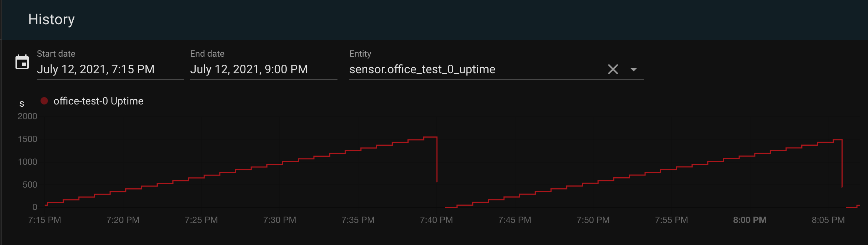Click the calendar icon beside Start date

[x=22, y=62]
